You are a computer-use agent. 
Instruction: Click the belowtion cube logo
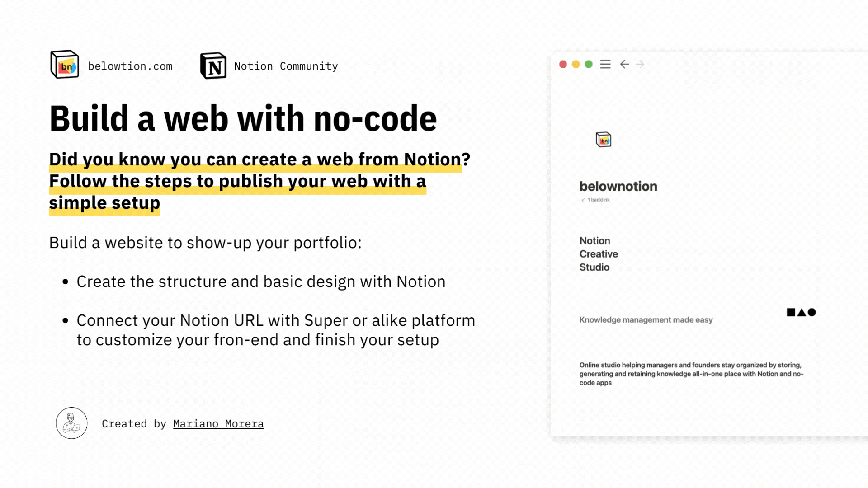click(65, 65)
